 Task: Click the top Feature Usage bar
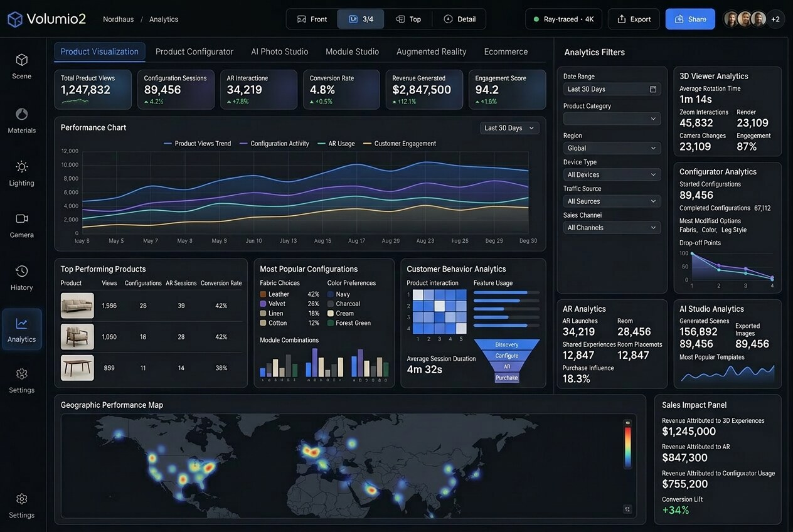point(507,292)
